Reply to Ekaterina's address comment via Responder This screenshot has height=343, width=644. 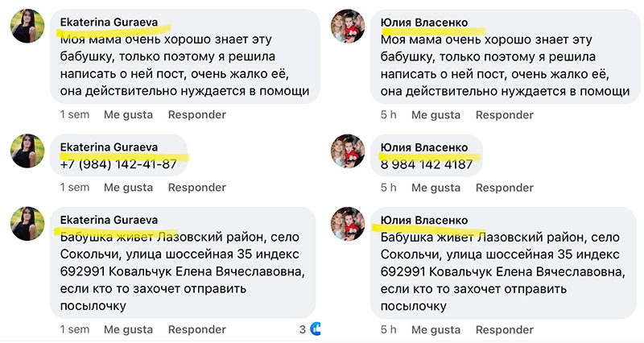point(197,329)
